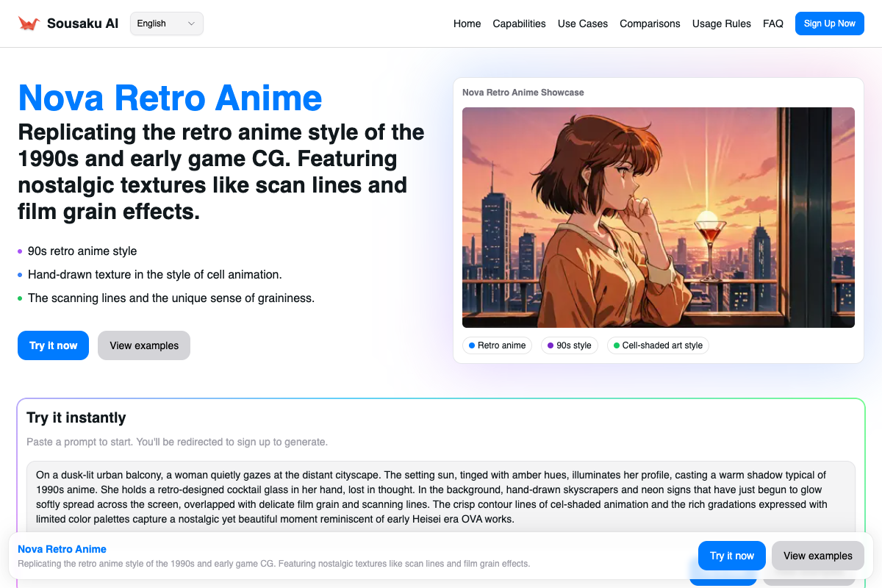Click the Nova Retro Anime link in footer bar
The width and height of the screenshot is (882, 588).
click(x=62, y=549)
